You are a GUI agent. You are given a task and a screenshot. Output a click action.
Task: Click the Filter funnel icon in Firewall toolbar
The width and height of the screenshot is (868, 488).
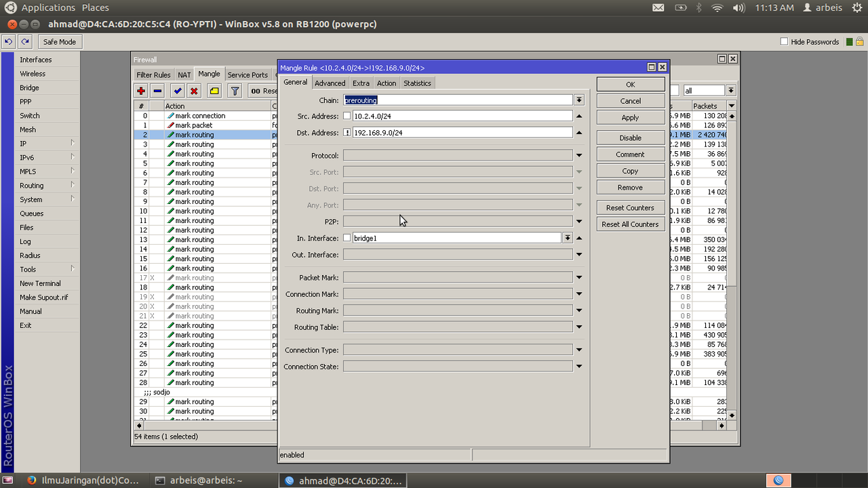pyautogui.click(x=235, y=91)
